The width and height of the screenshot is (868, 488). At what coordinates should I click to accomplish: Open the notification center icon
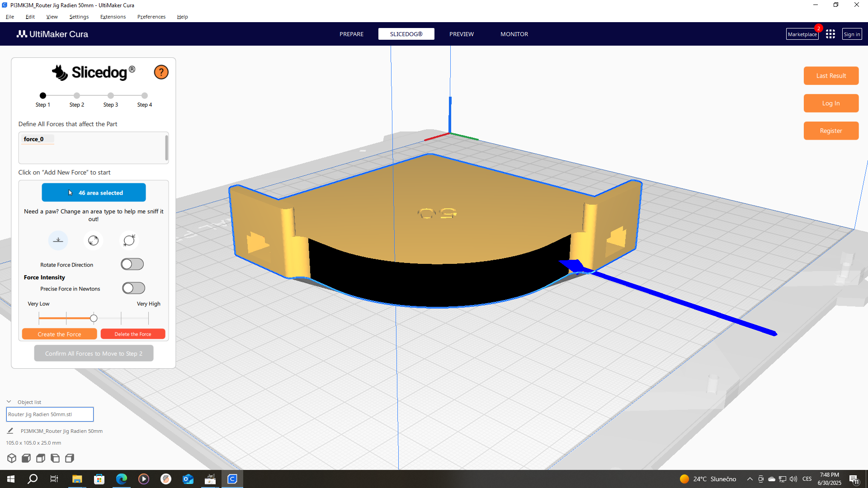[x=854, y=479]
